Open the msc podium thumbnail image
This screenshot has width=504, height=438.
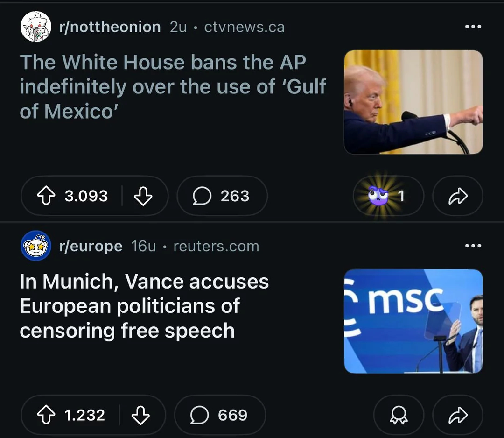[x=413, y=321]
